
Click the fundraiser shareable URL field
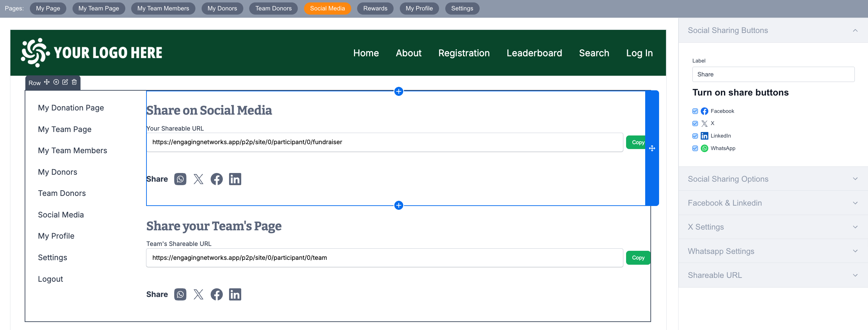point(385,142)
